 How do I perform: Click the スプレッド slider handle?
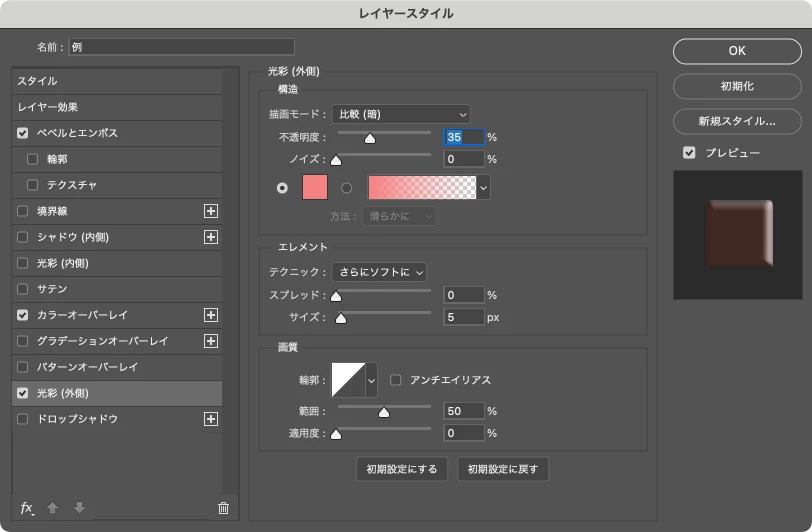pos(336,296)
